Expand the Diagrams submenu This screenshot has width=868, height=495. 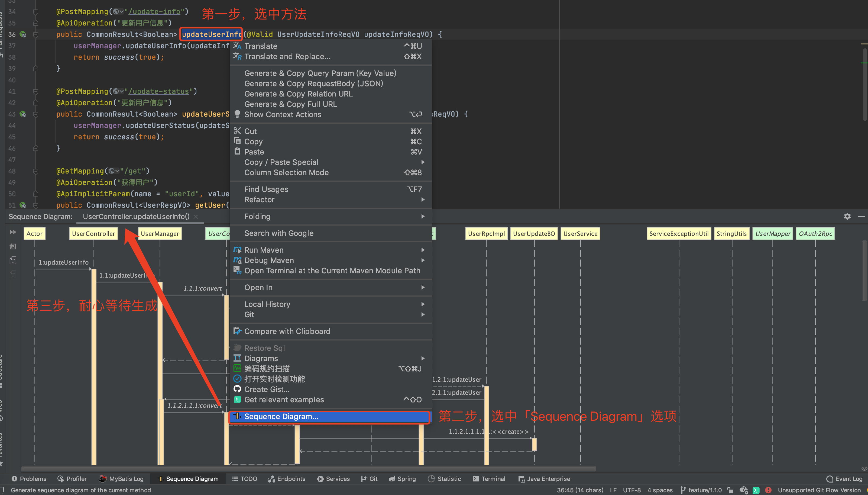click(x=261, y=358)
